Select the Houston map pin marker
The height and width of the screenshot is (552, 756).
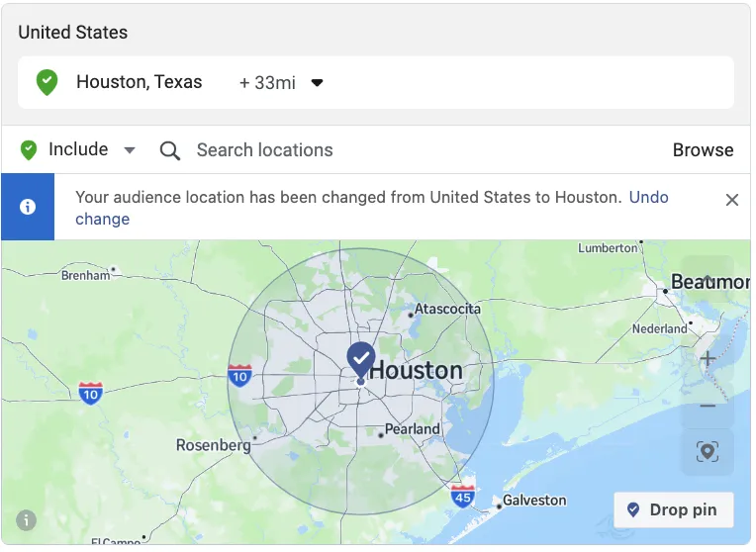(360, 361)
